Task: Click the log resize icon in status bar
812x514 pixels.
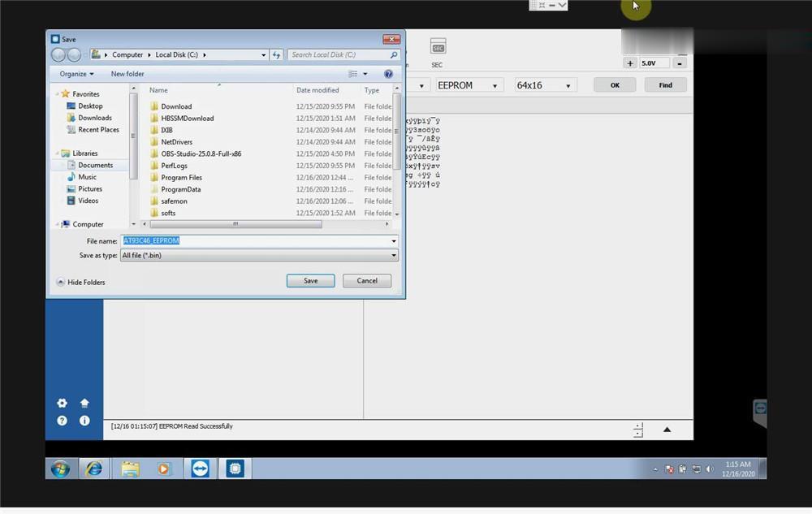Action: [638, 430]
